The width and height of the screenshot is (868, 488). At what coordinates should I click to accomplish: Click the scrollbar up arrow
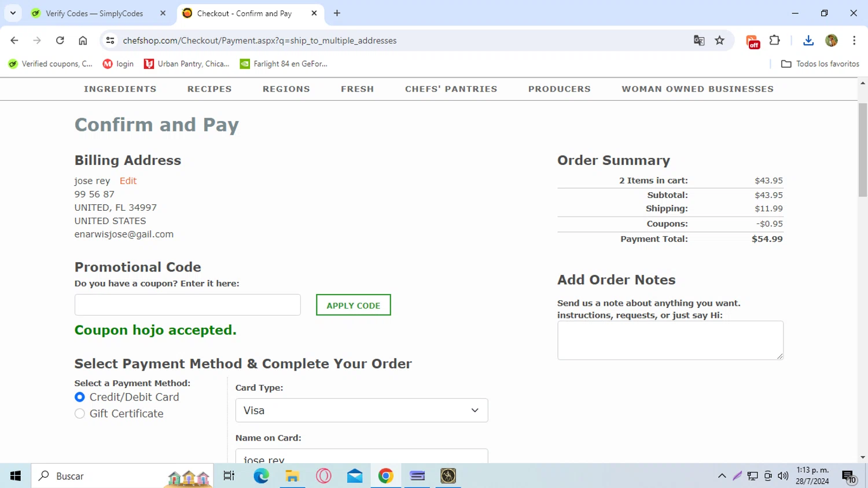(863, 83)
